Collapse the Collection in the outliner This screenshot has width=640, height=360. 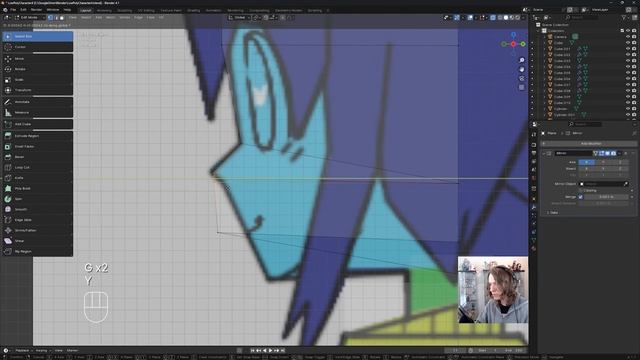pyautogui.click(x=539, y=31)
